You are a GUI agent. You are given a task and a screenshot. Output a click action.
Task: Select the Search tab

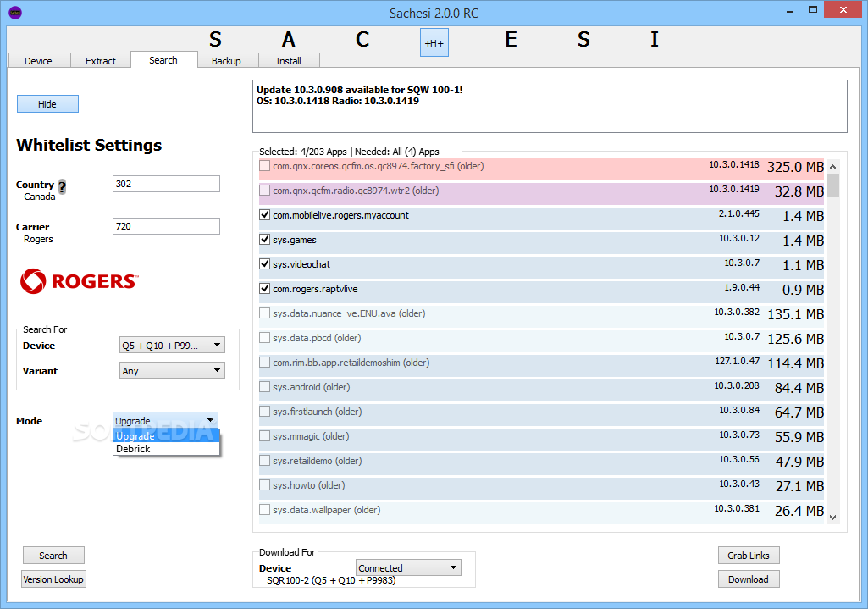tap(163, 60)
